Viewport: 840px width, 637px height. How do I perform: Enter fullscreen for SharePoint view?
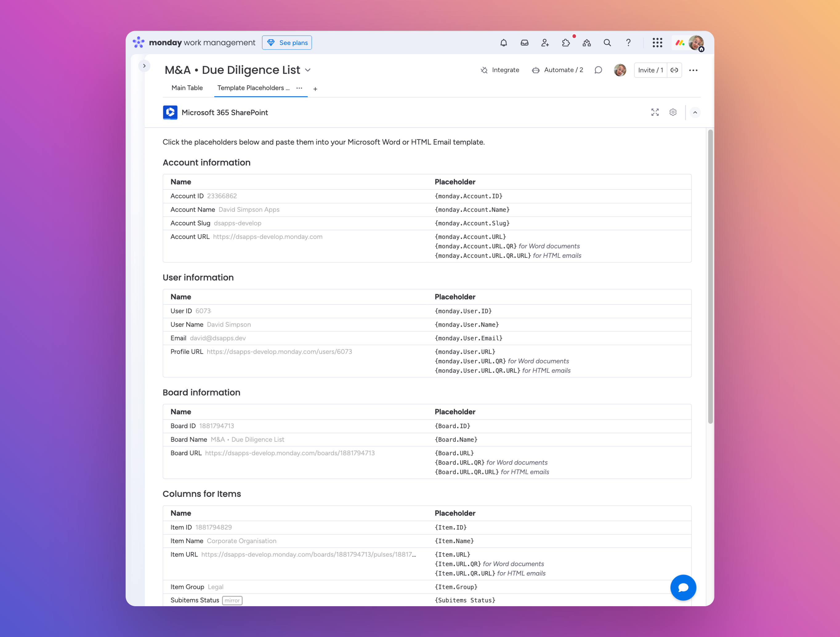655,112
